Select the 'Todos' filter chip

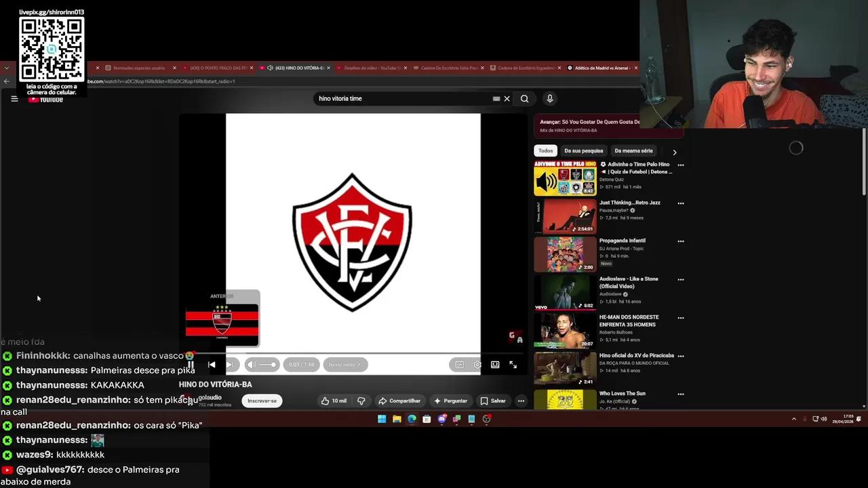(x=546, y=151)
